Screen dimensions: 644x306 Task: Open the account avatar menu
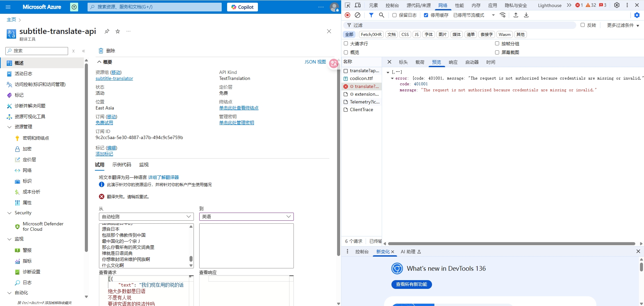click(x=334, y=7)
